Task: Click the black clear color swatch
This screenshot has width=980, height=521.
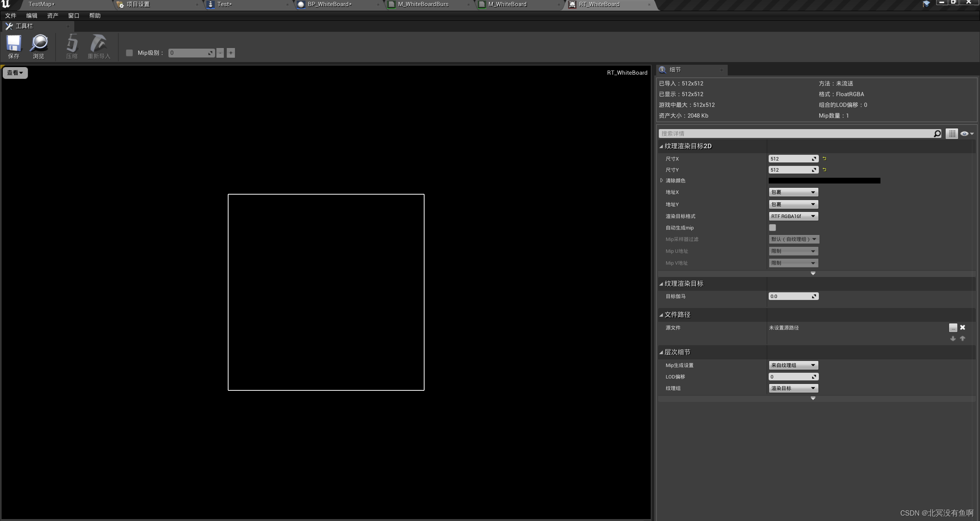Action: 824,181
